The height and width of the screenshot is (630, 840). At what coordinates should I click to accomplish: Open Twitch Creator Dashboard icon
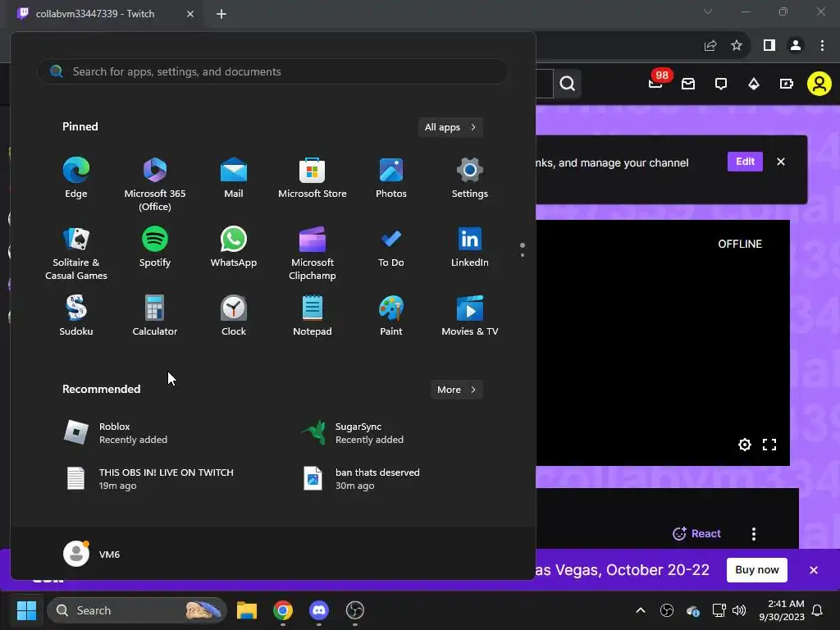point(787,84)
